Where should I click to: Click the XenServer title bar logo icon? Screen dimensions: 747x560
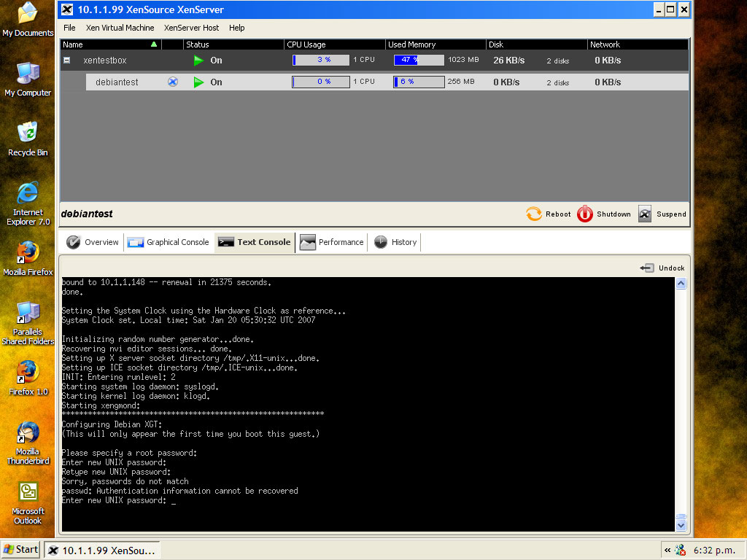click(x=67, y=9)
